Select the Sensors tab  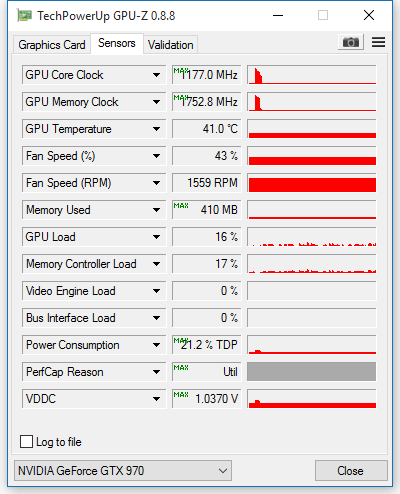[117, 43]
